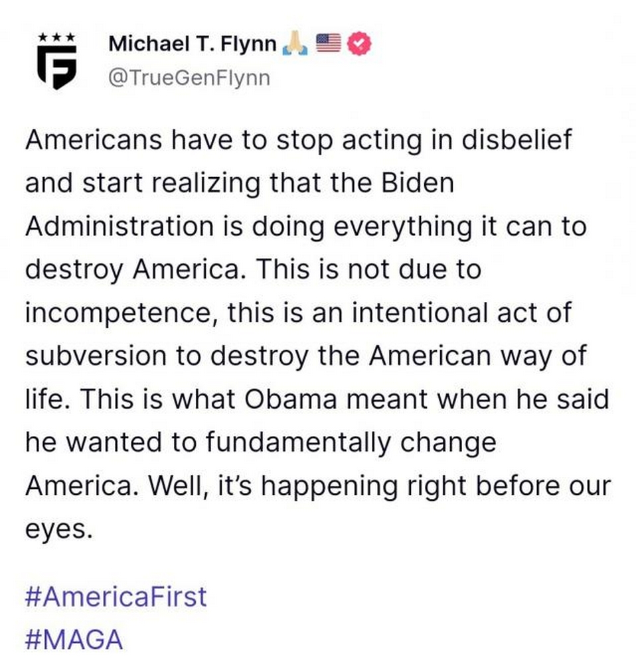The width and height of the screenshot is (636, 672).
Task: Click the American flag emoji beside the name
Action: point(329,42)
